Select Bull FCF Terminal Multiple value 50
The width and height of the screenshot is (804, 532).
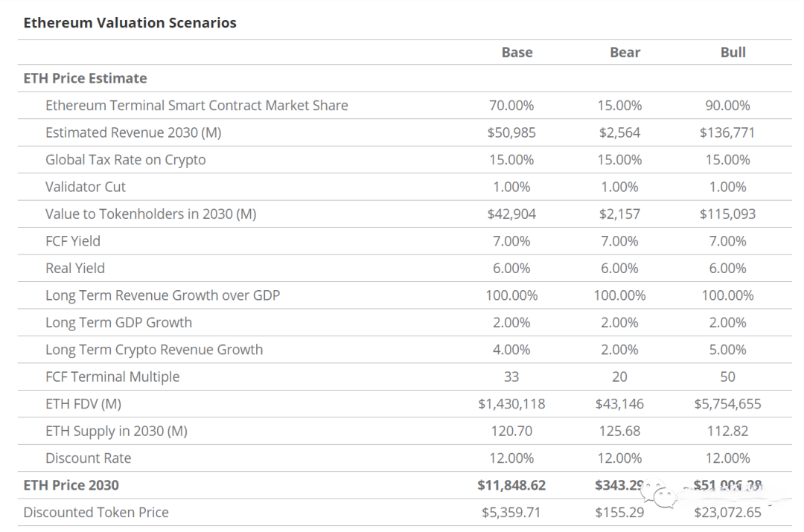point(727,377)
